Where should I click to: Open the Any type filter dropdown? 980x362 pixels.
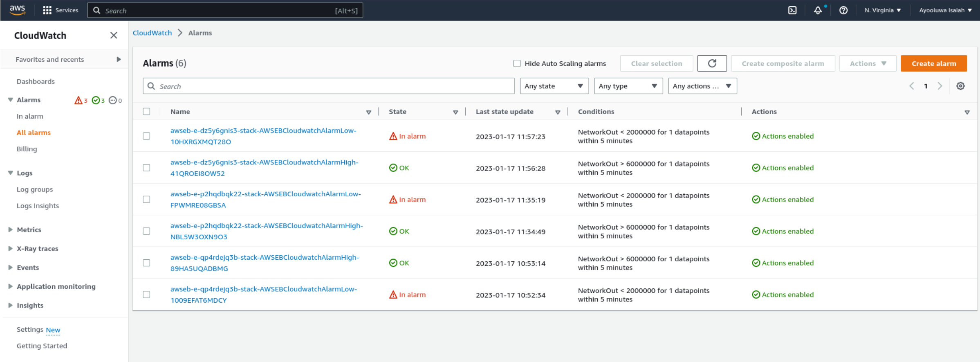click(x=628, y=86)
